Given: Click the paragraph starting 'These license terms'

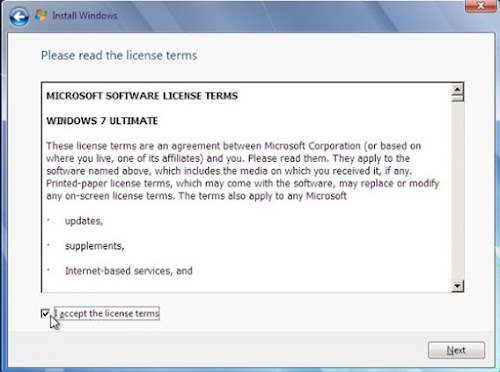Looking at the screenshot, I should point(243,171).
